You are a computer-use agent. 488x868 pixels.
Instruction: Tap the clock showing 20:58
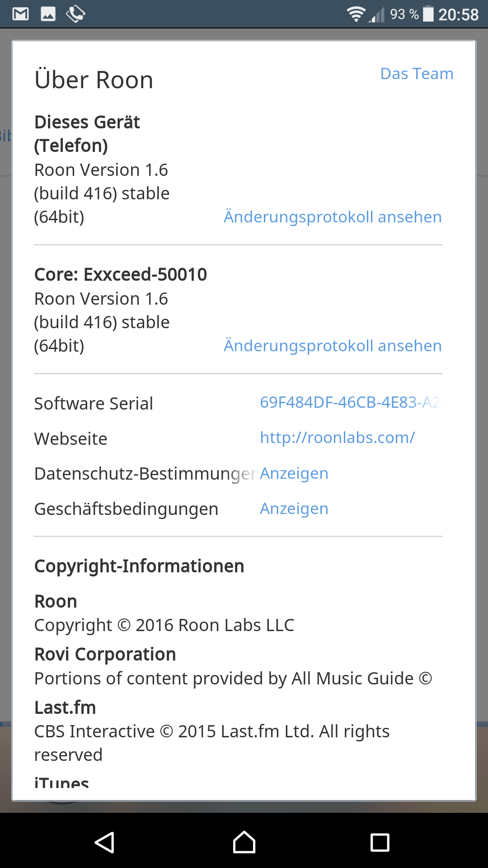[x=458, y=14]
